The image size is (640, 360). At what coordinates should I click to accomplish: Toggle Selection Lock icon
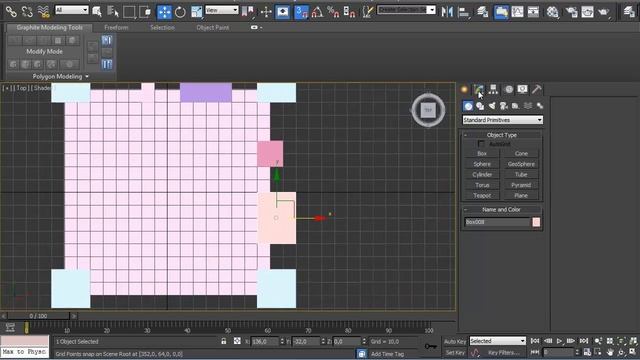pyautogui.click(x=224, y=341)
